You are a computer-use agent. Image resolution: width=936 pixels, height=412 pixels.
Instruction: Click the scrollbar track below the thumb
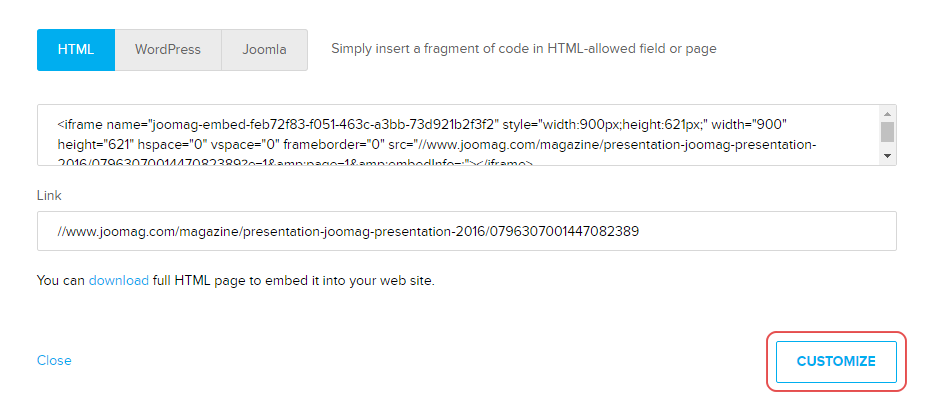(887, 148)
